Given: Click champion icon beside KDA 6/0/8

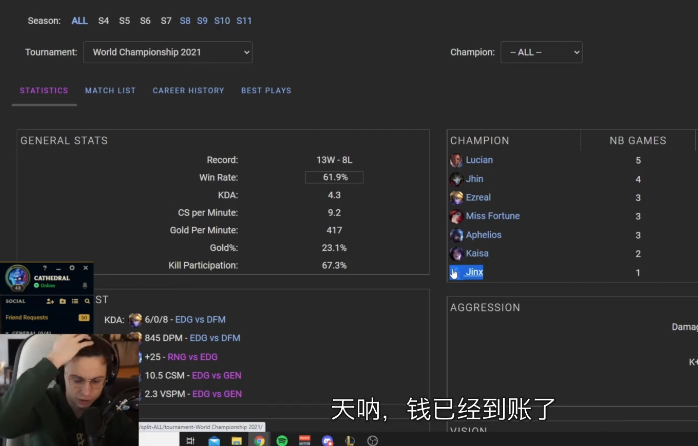Looking at the screenshot, I should (x=135, y=320).
